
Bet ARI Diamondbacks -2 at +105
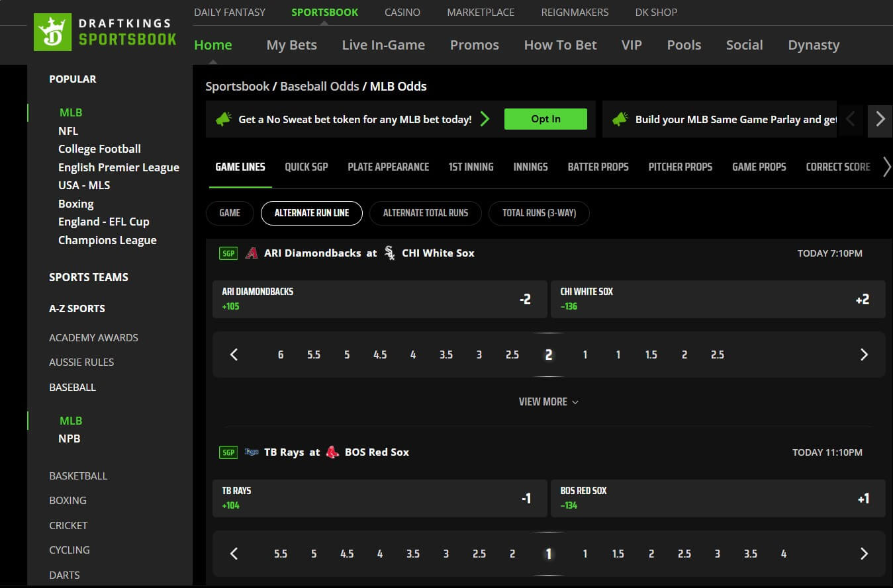click(380, 300)
